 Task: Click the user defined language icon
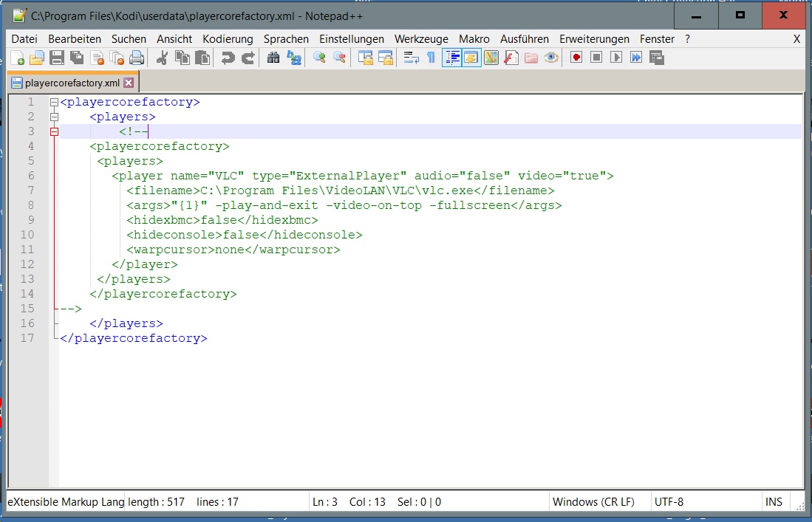click(471, 58)
